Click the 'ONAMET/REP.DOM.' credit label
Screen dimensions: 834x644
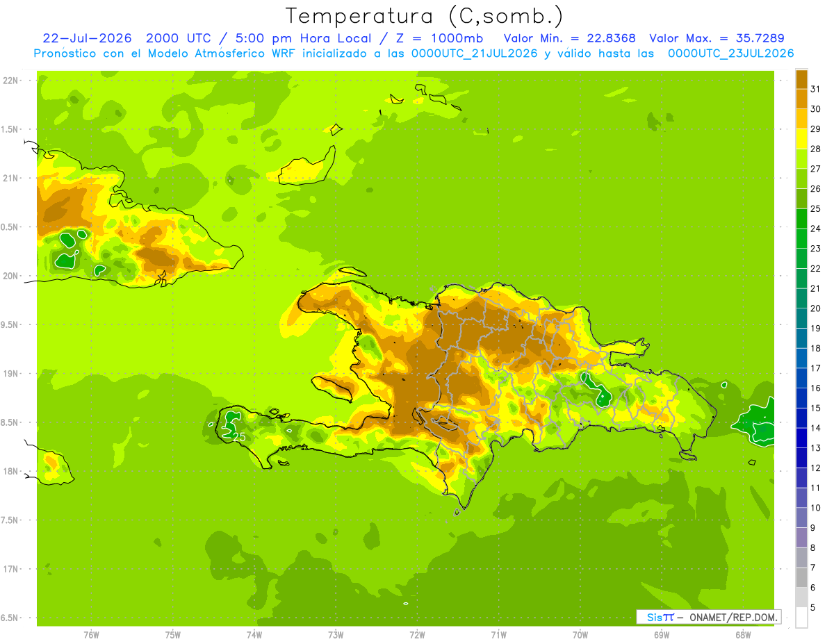click(x=733, y=617)
